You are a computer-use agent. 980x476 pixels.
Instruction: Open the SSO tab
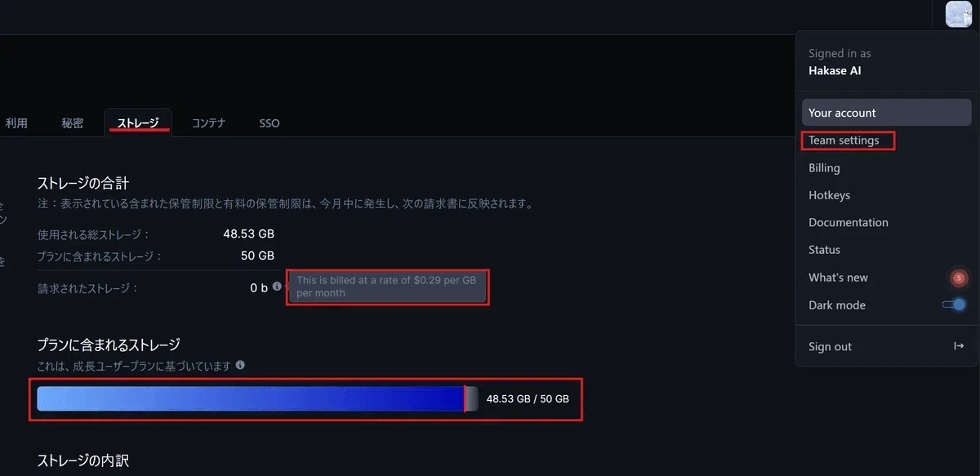tap(269, 123)
